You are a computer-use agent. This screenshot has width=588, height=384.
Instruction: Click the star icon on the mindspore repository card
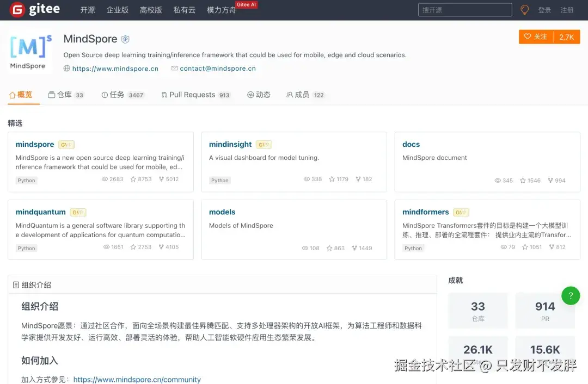(x=134, y=178)
